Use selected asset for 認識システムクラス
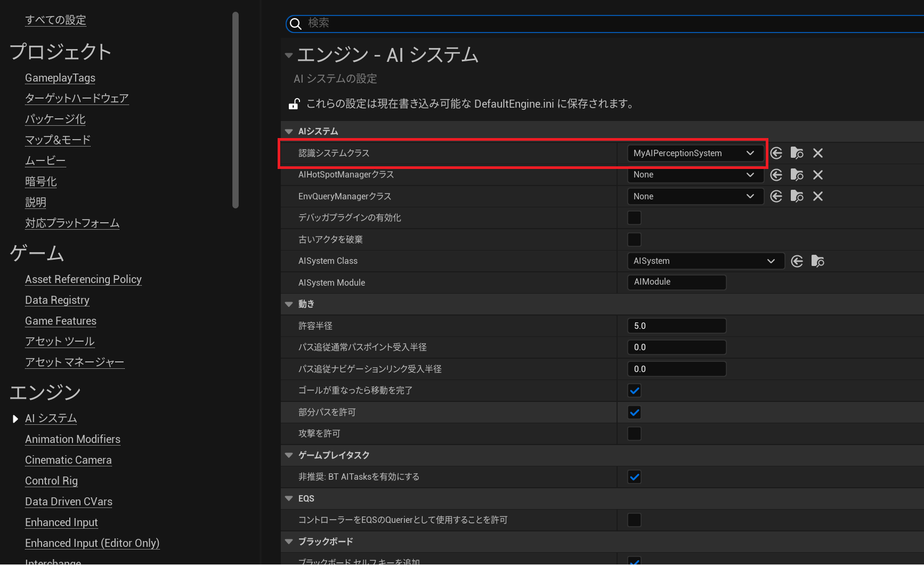 click(x=776, y=153)
